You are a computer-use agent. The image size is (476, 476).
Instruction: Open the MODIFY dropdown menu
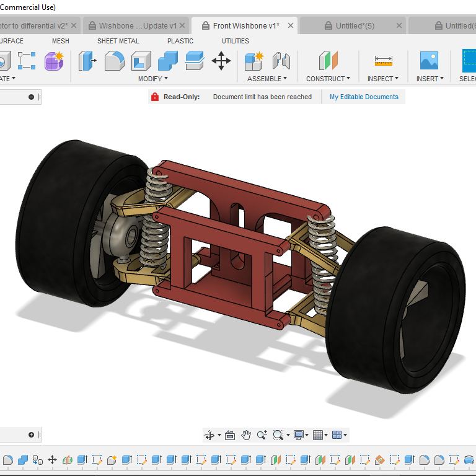pos(152,79)
